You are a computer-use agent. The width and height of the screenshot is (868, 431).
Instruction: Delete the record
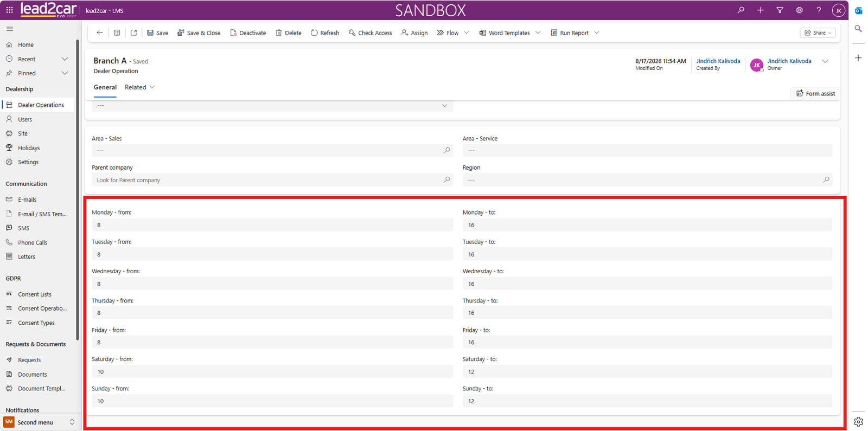tap(288, 33)
